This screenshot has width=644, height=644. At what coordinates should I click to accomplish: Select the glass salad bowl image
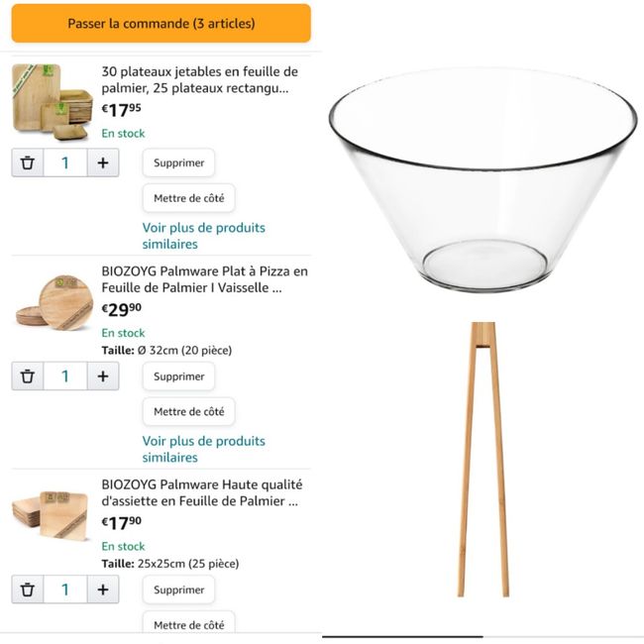pyautogui.click(x=483, y=178)
